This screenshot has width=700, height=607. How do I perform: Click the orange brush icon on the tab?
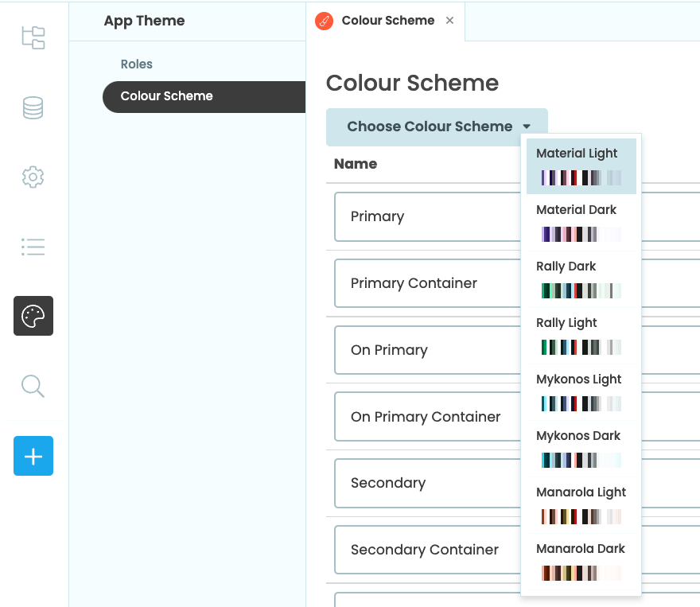(x=324, y=21)
